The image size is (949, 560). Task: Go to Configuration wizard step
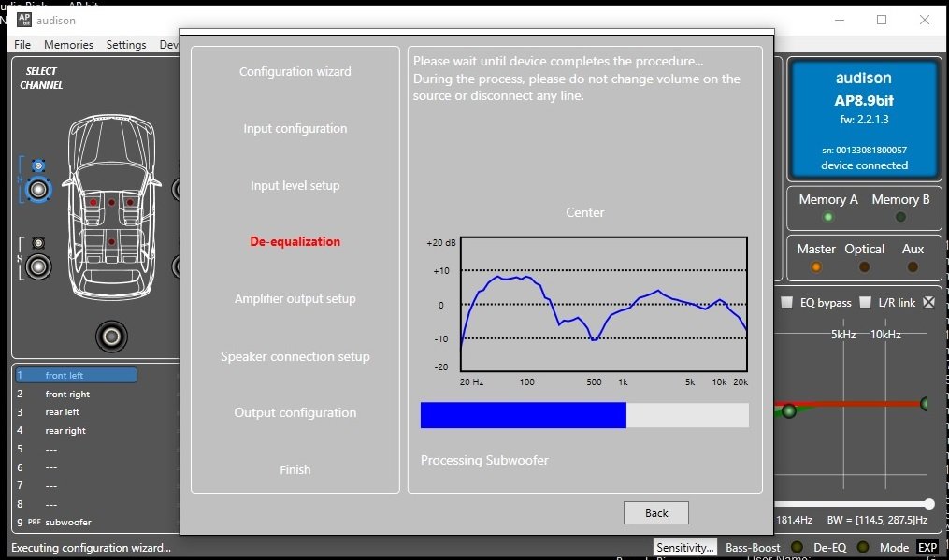[295, 71]
